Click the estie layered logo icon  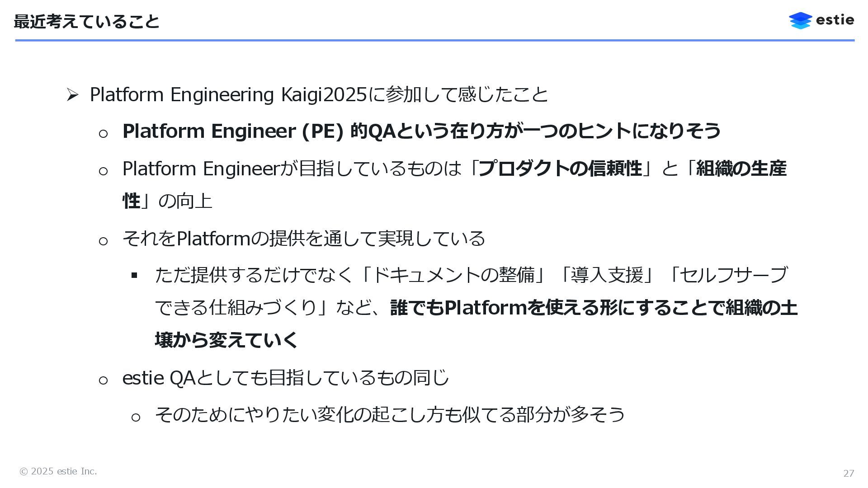pyautogui.click(x=800, y=21)
